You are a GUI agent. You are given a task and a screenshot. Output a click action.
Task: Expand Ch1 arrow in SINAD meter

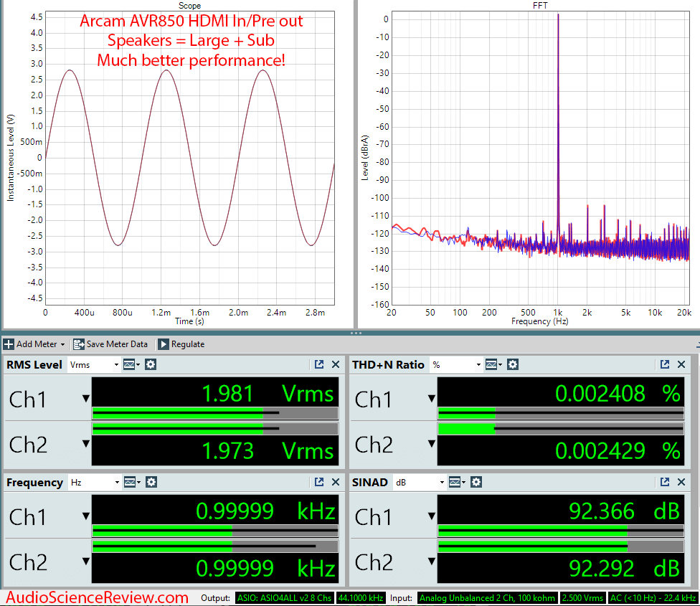[x=431, y=516]
